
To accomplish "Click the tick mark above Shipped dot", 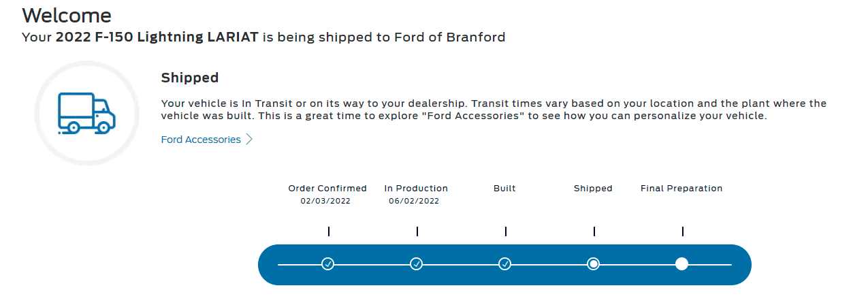I will coord(594,231).
